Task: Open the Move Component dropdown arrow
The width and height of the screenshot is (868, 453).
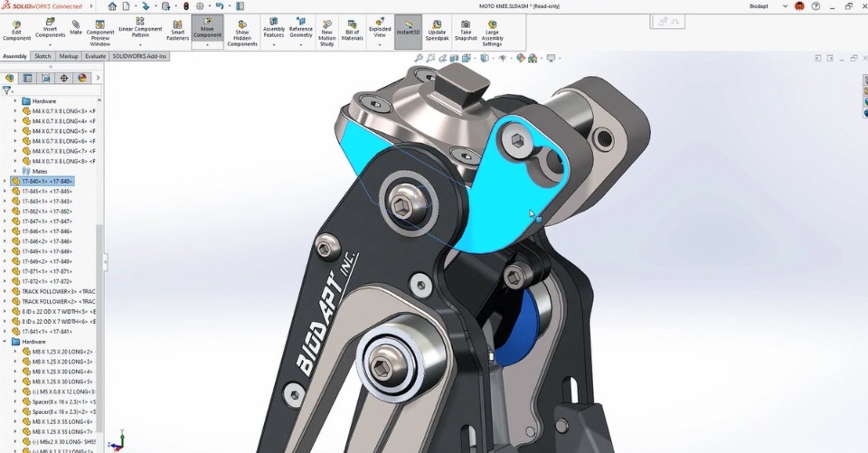Action: pyautogui.click(x=208, y=45)
